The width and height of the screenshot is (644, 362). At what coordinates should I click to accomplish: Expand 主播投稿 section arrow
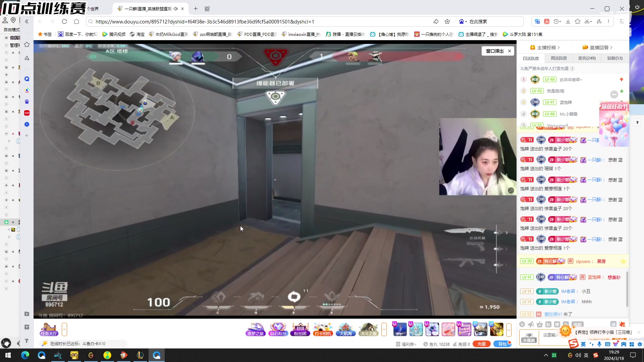(558, 48)
